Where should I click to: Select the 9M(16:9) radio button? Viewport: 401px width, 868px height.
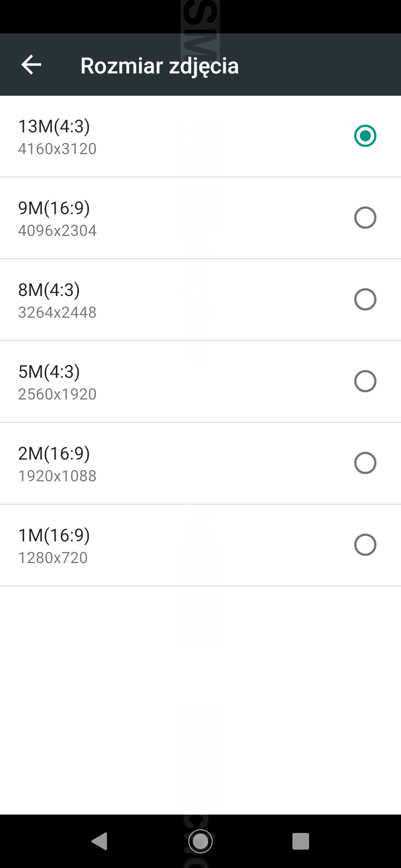[365, 218]
